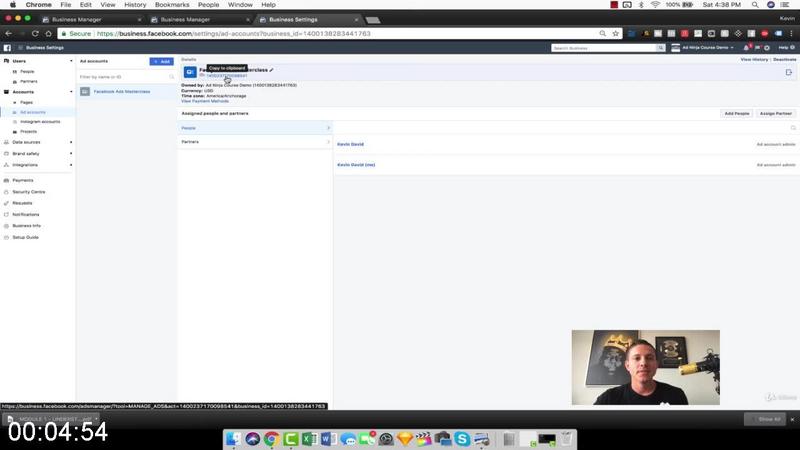Open Security Centre in sidebar
The height and width of the screenshot is (450, 800).
[29, 192]
